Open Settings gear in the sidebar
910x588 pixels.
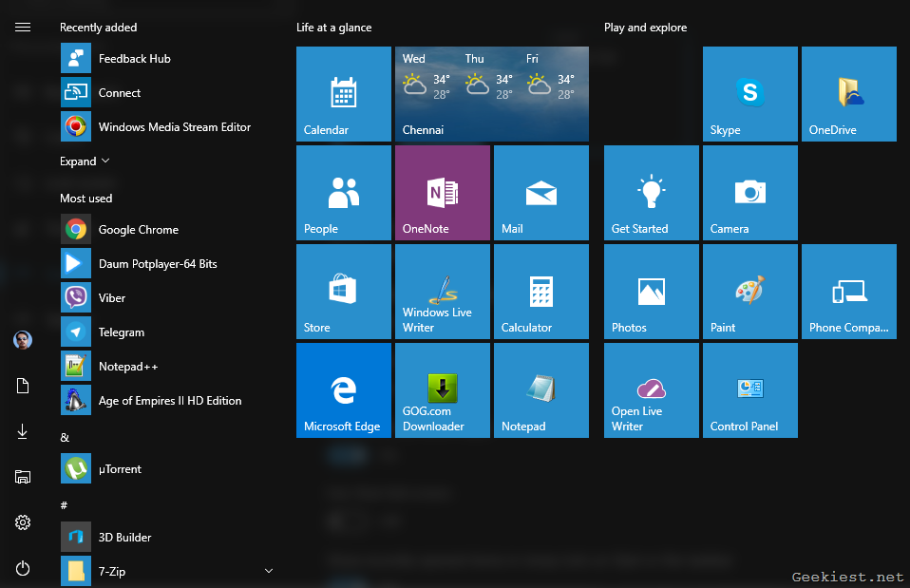(x=23, y=522)
